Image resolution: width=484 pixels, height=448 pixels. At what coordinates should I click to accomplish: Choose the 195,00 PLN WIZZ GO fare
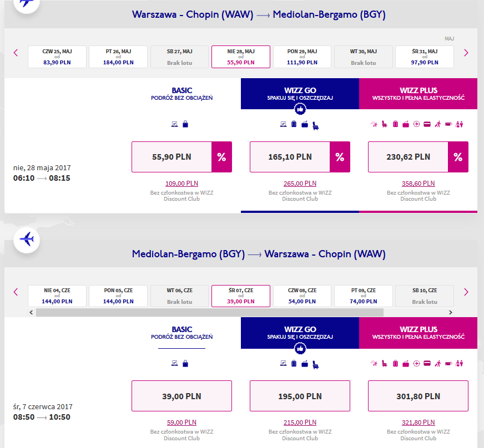[300, 396]
